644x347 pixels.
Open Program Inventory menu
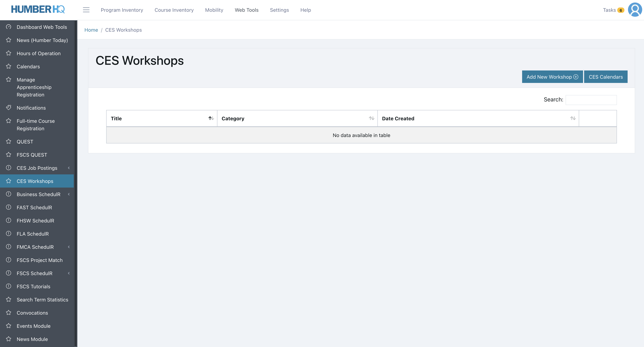122,10
